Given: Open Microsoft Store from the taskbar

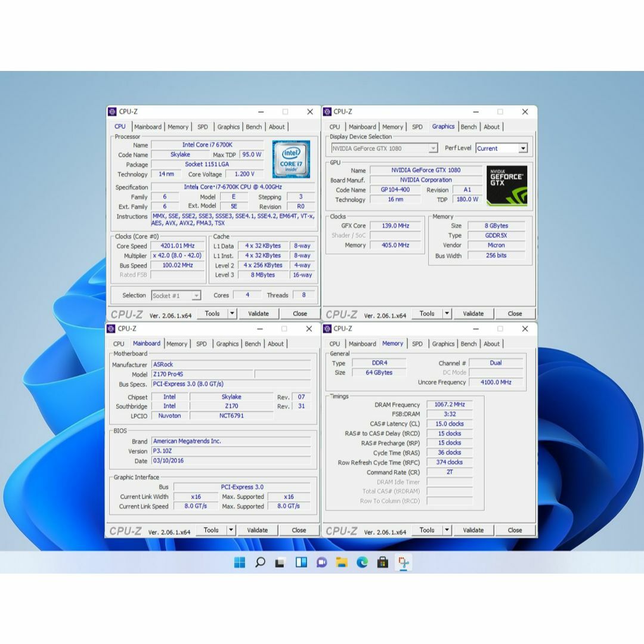Looking at the screenshot, I should tap(383, 562).
